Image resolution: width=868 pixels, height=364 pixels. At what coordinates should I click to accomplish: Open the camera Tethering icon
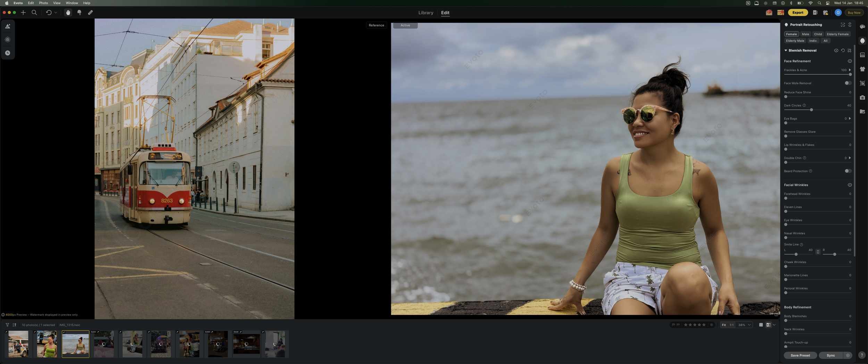coord(862,98)
